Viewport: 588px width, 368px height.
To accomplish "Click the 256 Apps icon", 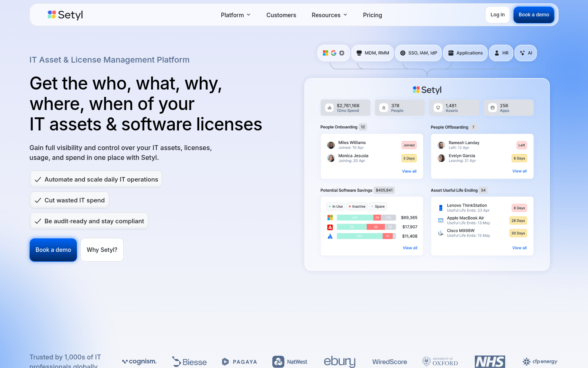I will pos(492,108).
